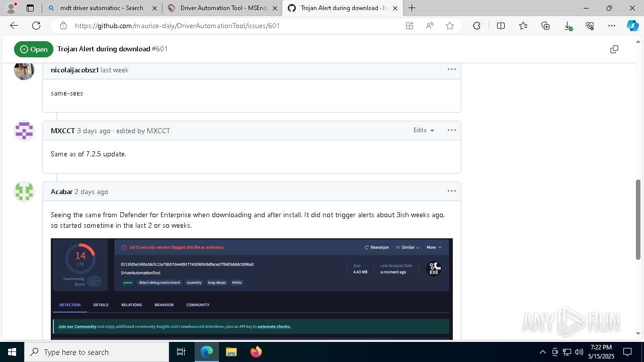Select the 'same-sees' comment text
Image resolution: width=644 pixels, height=362 pixels.
67,93
